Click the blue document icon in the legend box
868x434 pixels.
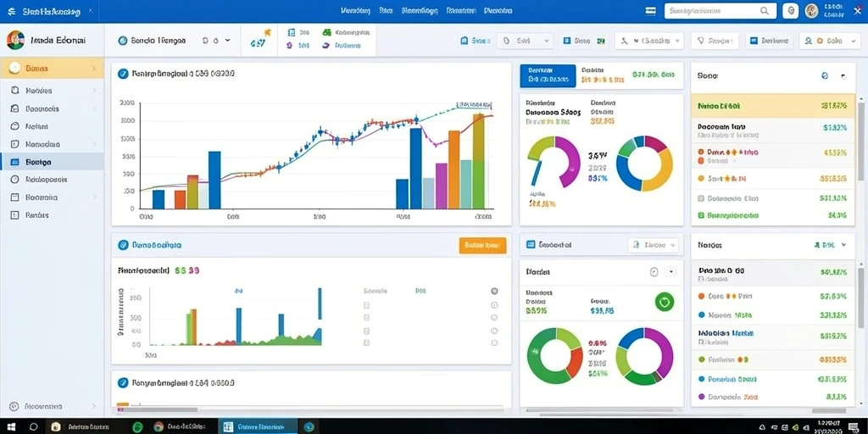[291, 33]
